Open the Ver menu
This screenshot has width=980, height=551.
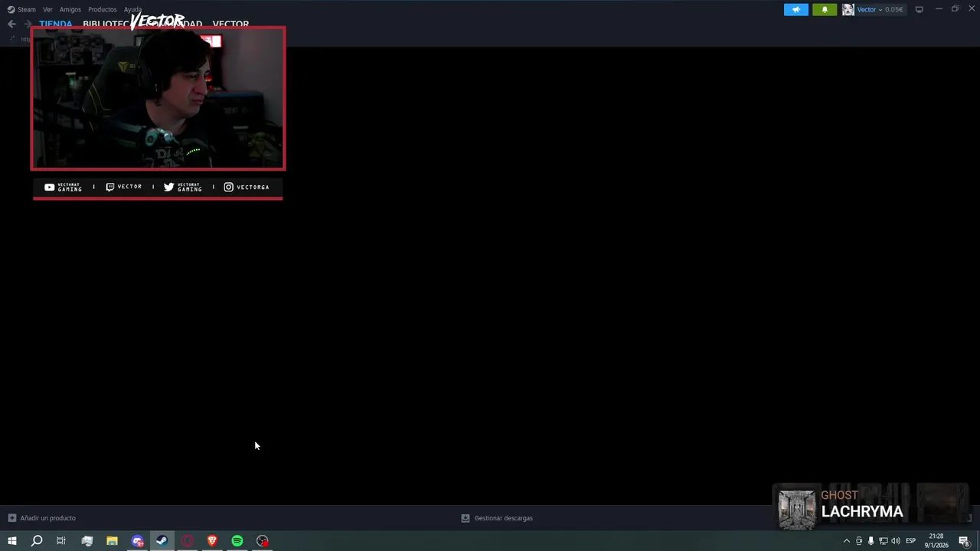pyautogui.click(x=47, y=9)
